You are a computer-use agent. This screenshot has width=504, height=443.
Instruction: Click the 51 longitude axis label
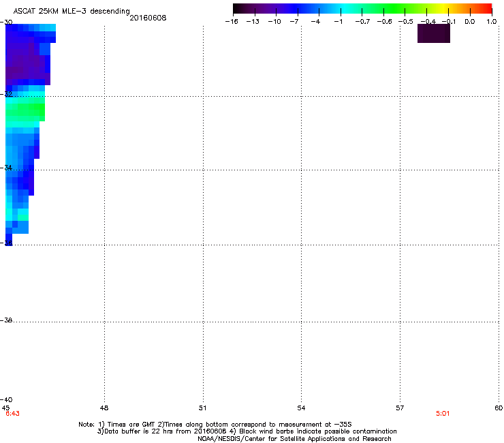(x=202, y=408)
